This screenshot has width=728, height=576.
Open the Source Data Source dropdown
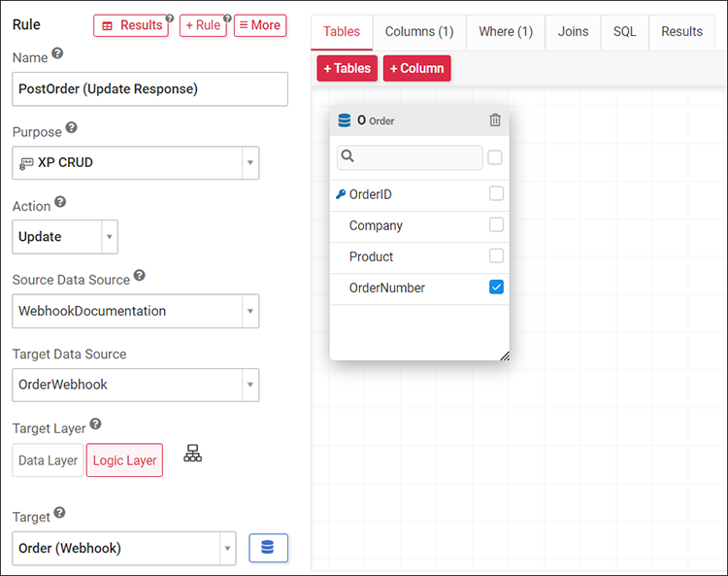(x=136, y=311)
